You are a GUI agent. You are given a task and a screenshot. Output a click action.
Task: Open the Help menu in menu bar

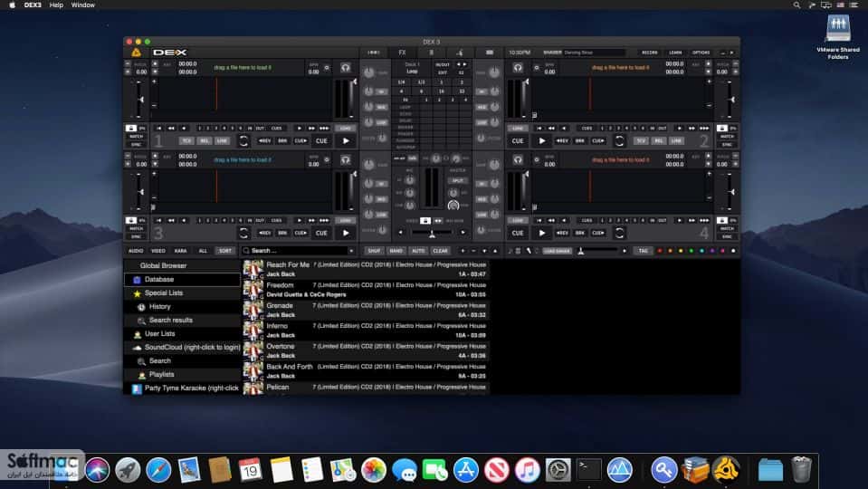tap(56, 5)
